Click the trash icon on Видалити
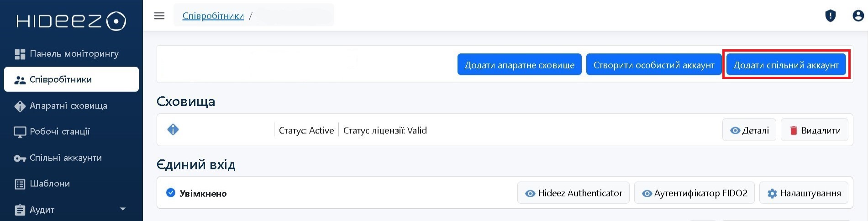The height and width of the screenshot is (221, 868). click(x=794, y=131)
